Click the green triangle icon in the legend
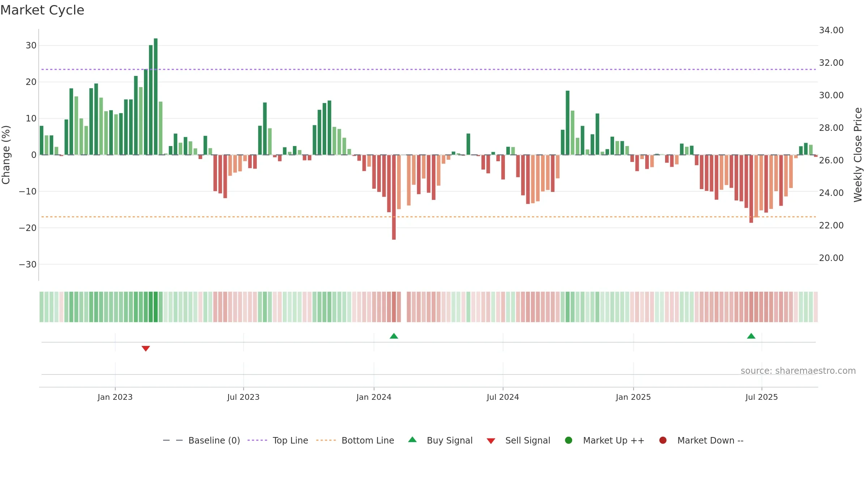Viewport: 868px width, 488px height. coord(412,440)
